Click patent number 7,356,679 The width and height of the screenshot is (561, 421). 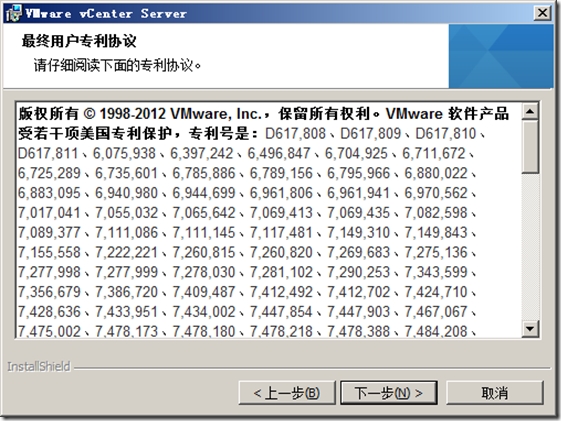click(x=49, y=292)
